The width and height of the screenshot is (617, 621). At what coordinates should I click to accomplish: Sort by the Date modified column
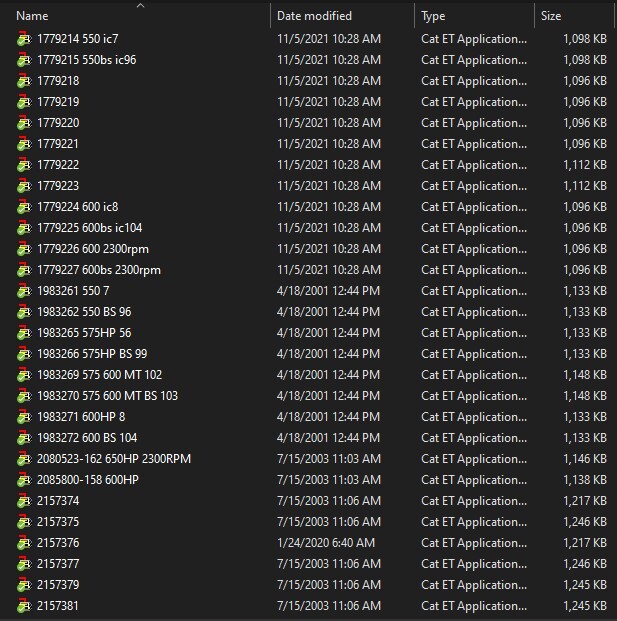pyautogui.click(x=314, y=16)
